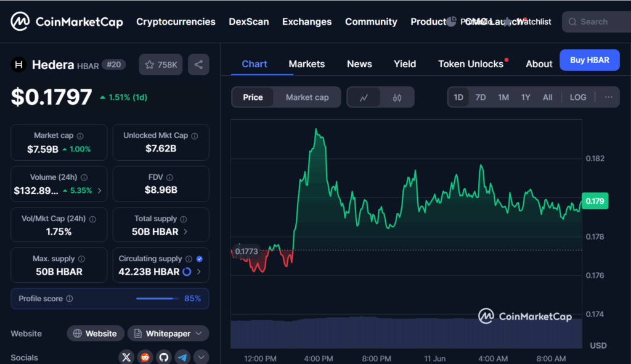Click the CoinMarketCap logo icon

pos(20,22)
